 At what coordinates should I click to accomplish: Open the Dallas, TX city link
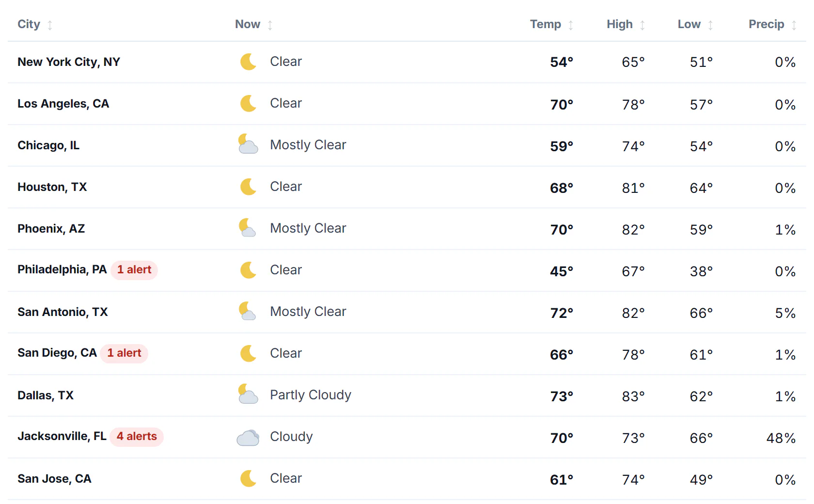pos(46,395)
